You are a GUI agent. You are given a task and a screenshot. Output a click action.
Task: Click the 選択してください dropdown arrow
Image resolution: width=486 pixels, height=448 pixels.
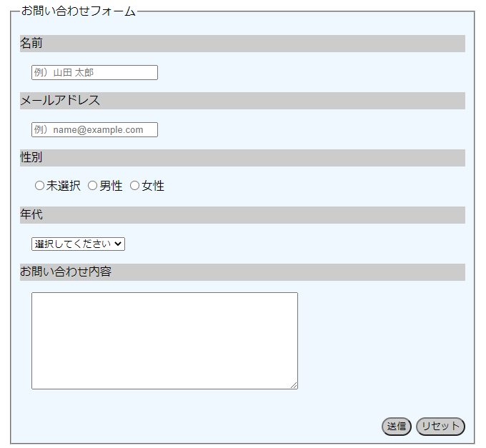pos(119,244)
